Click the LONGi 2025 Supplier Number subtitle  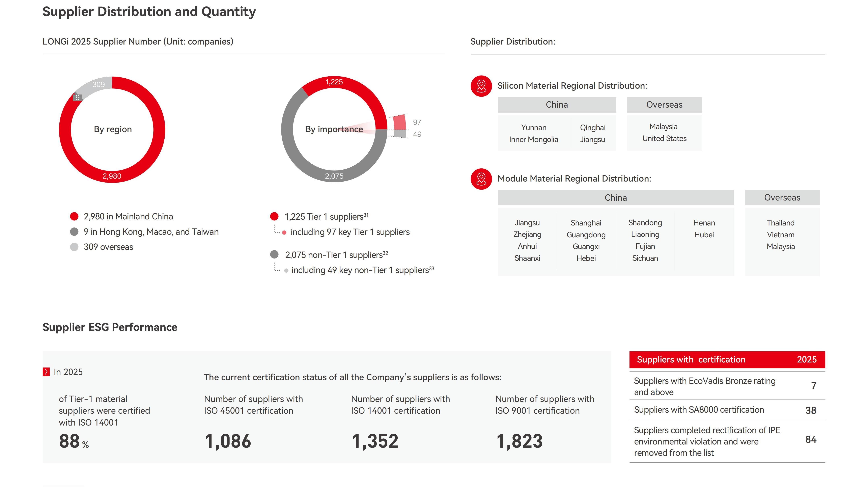(x=138, y=42)
